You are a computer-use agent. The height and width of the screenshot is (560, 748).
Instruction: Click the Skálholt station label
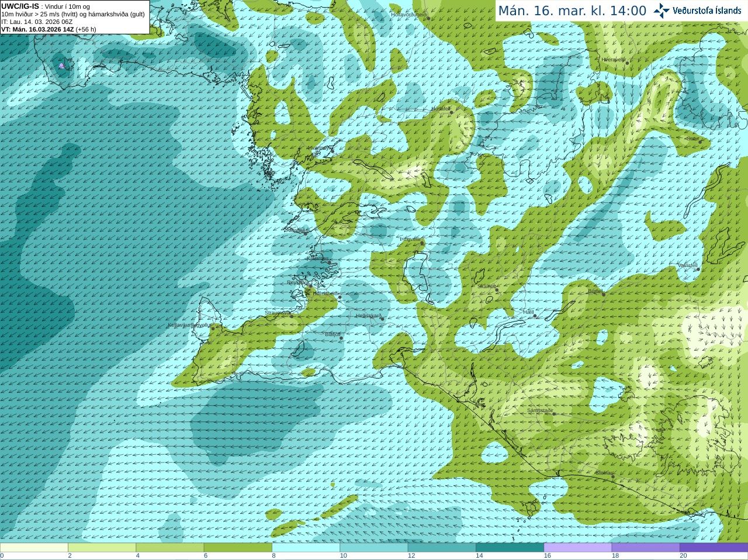487,286
